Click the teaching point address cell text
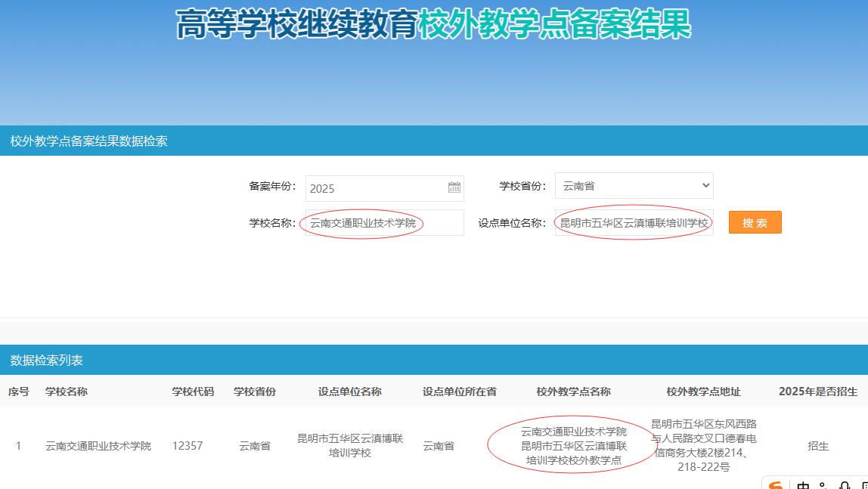 pyautogui.click(x=703, y=446)
